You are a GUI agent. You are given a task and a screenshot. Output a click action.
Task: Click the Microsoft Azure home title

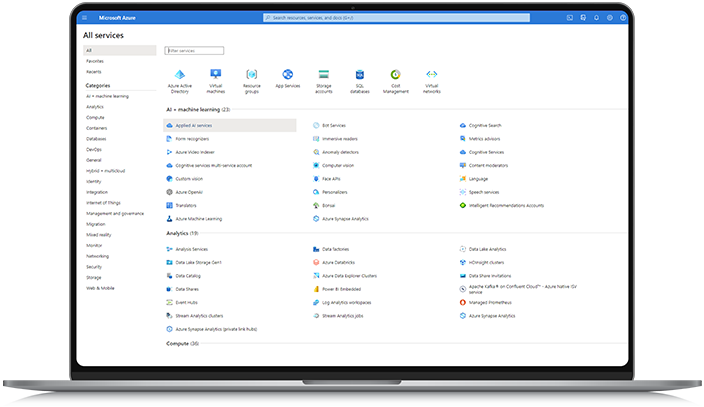[117, 18]
